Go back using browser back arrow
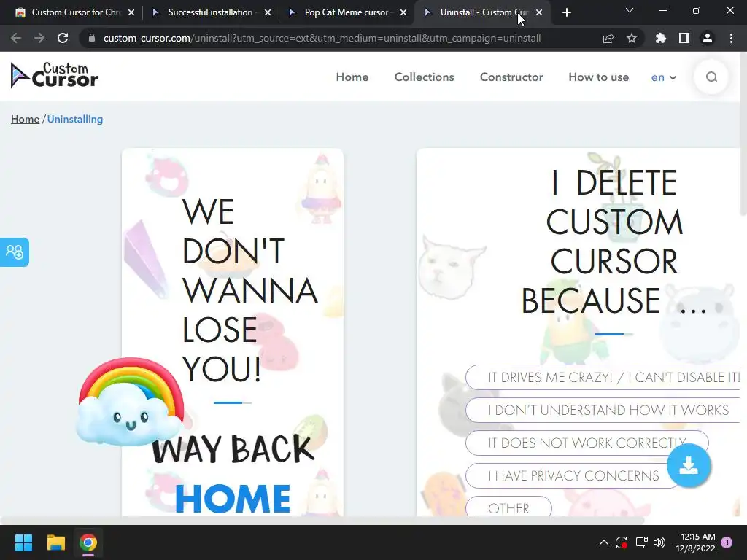The height and width of the screenshot is (560, 747). 16,38
